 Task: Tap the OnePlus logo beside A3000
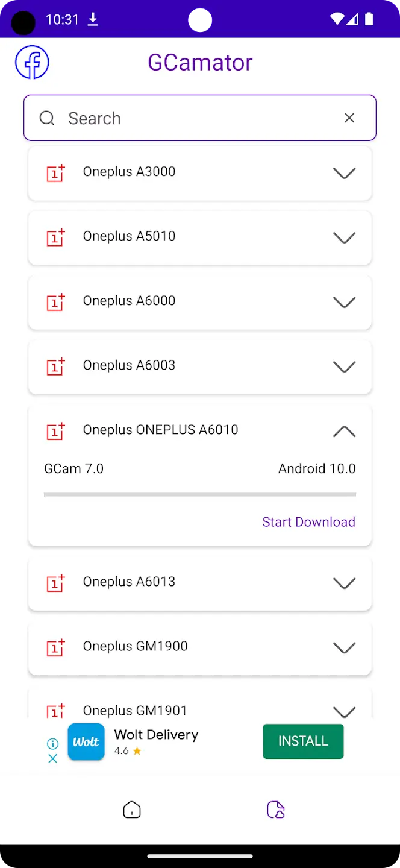(x=56, y=173)
